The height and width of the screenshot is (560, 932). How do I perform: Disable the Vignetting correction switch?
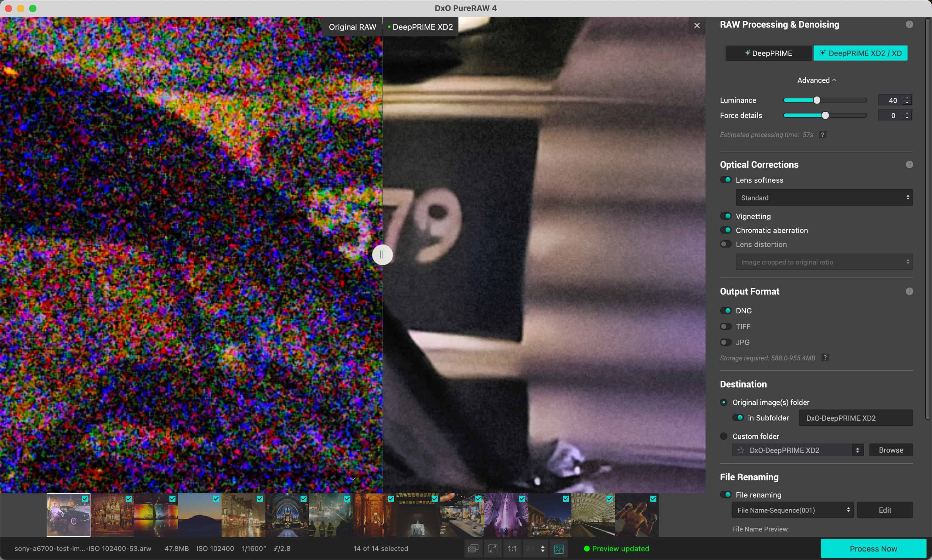click(x=726, y=216)
